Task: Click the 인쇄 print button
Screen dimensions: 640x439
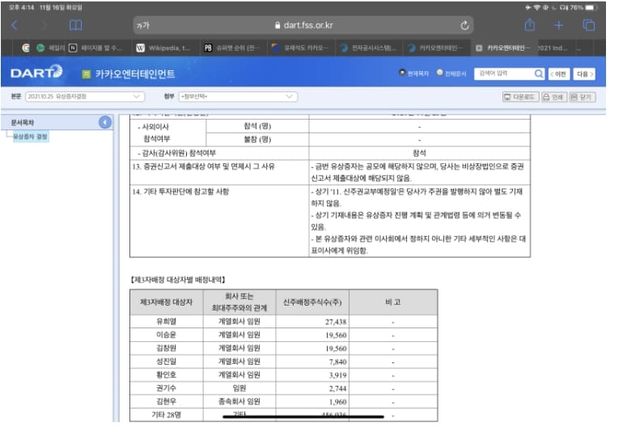Action: 552,96
